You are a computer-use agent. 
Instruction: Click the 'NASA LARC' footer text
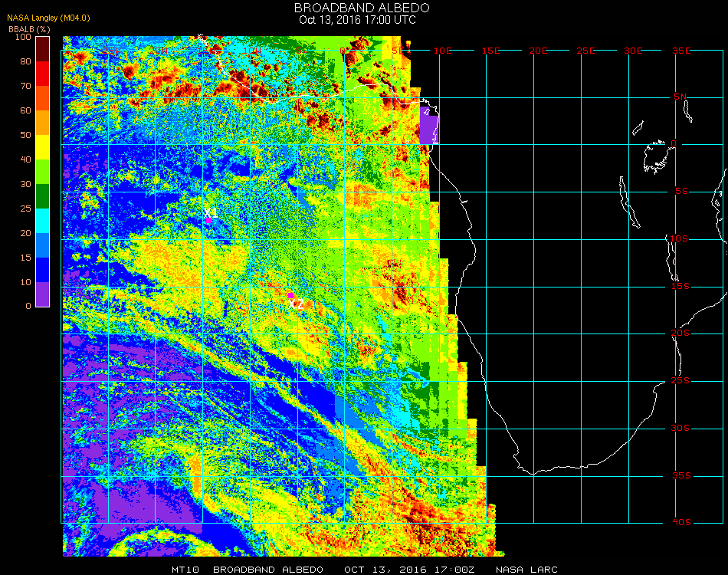tap(526, 570)
